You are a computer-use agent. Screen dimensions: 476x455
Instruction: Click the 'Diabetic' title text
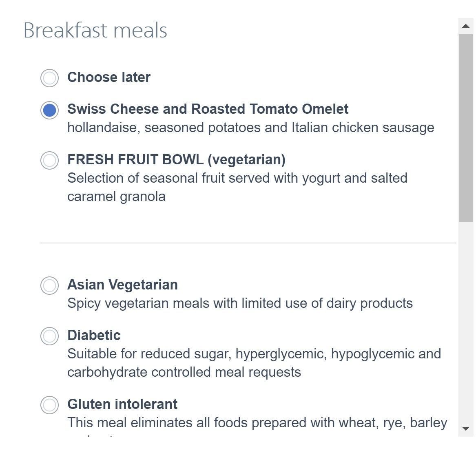coord(94,336)
